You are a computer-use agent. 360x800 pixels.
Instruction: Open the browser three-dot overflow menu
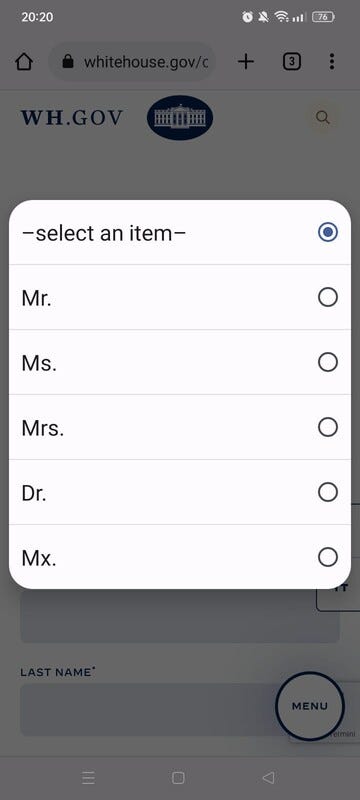(x=332, y=62)
